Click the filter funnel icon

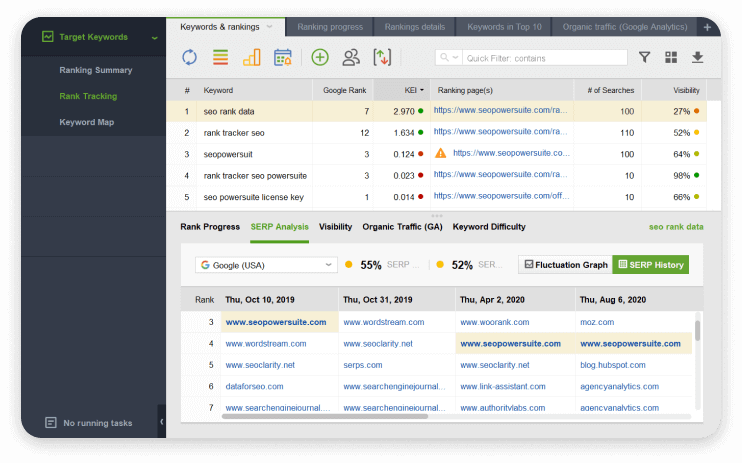click(644, 58)
